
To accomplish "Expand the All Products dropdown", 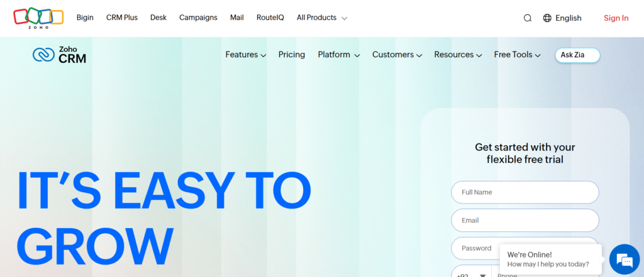I will point(321,18).
